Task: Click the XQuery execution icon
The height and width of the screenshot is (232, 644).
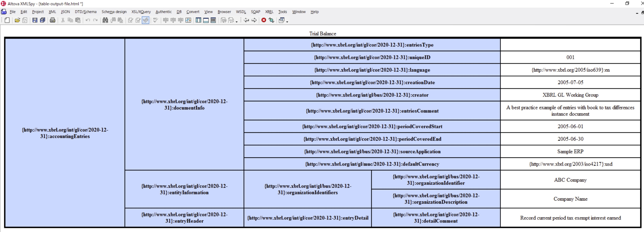Action: pyautogui.click(x=181, y=20)
